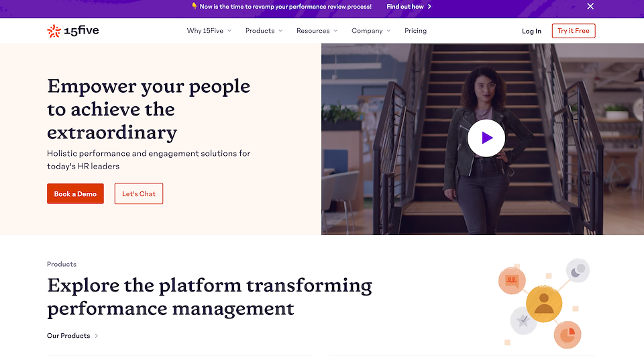Expand the Why 15Five dropdown menu
644x356 pixels.
coord(209,31)
